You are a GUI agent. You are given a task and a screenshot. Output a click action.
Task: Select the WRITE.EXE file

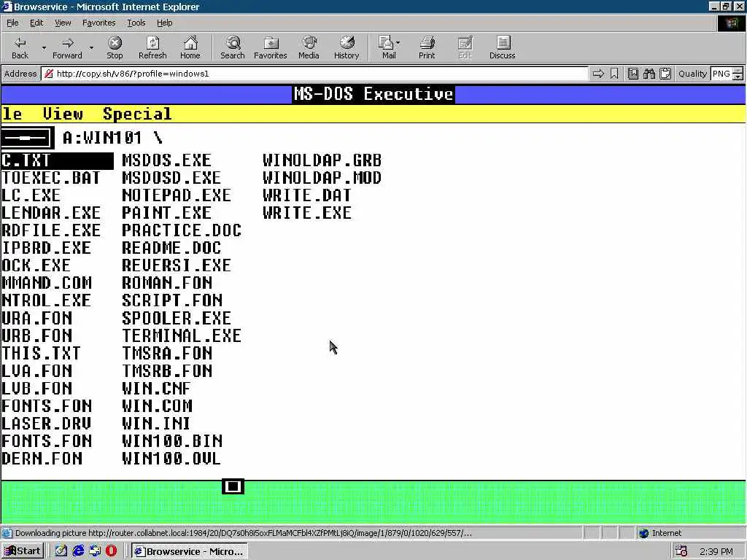(x=307, y=213)
